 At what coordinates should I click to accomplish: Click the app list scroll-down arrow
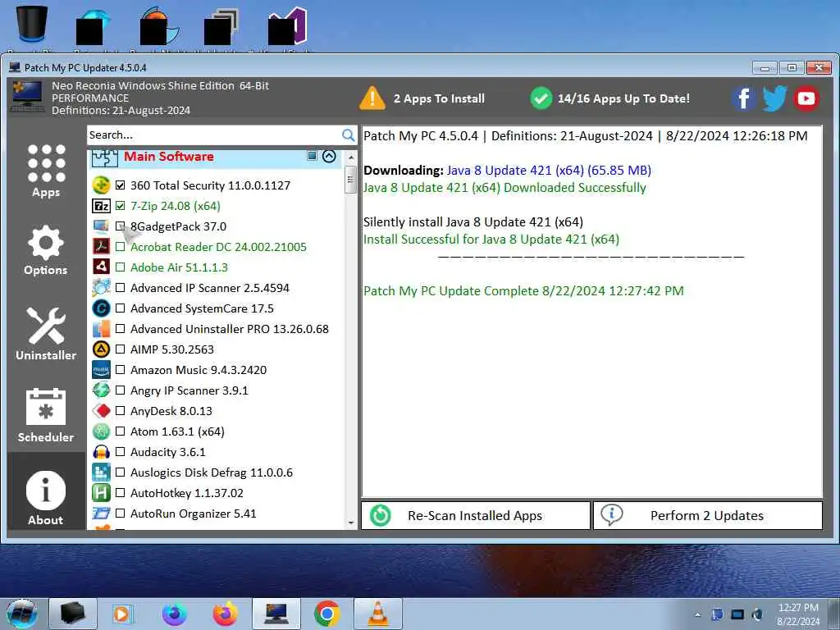pos(351,523)
